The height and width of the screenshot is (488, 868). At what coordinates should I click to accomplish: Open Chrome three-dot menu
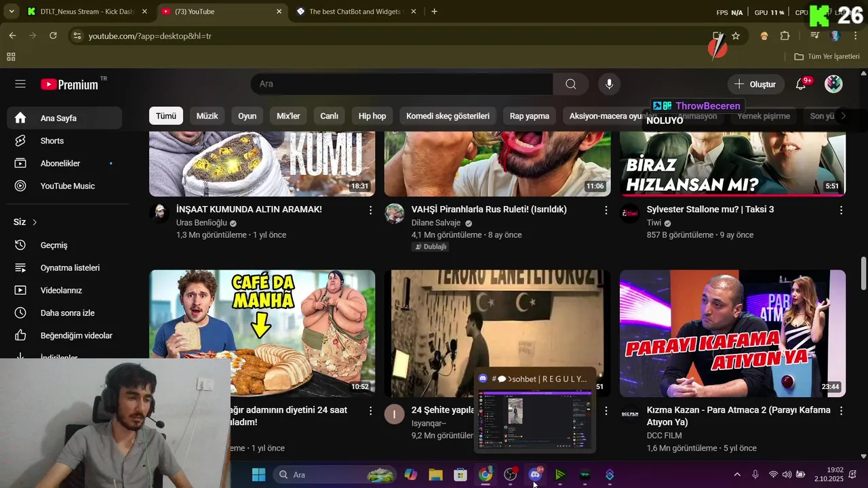[x=854, y=36]
